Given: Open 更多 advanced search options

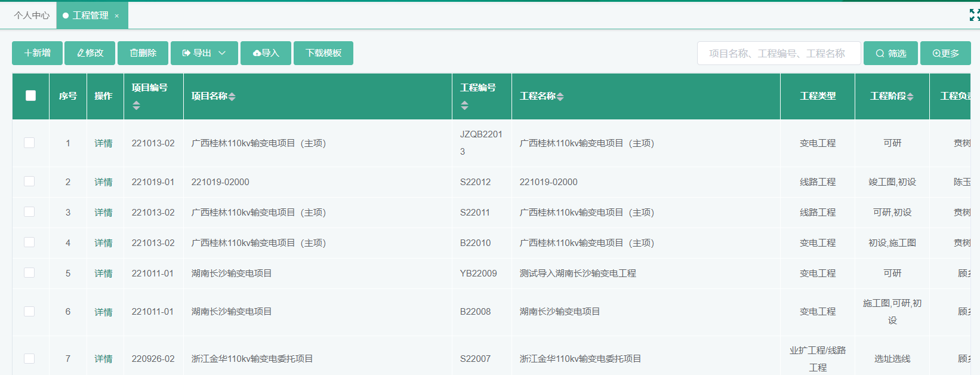Looking at the screenshot, I should pos(945,54).
